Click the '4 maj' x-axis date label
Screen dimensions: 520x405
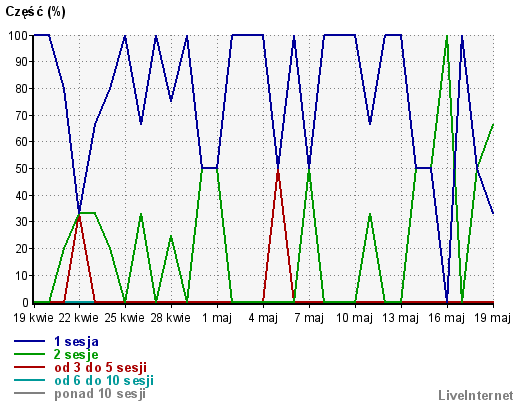pyautogui.click(x=263, y=318)
